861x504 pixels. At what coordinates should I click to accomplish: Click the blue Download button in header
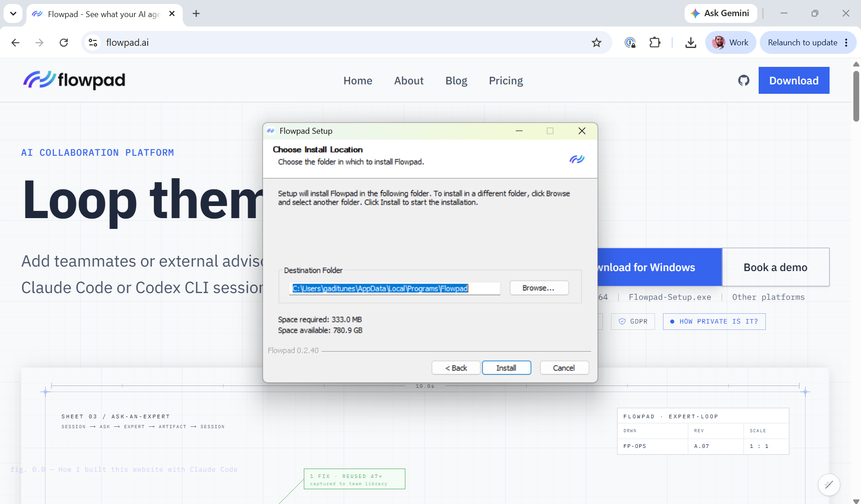pyautogui.click(x=794, y=80)
